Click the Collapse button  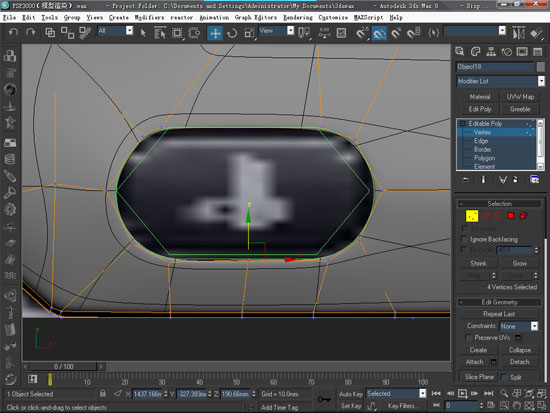point(519,350)
